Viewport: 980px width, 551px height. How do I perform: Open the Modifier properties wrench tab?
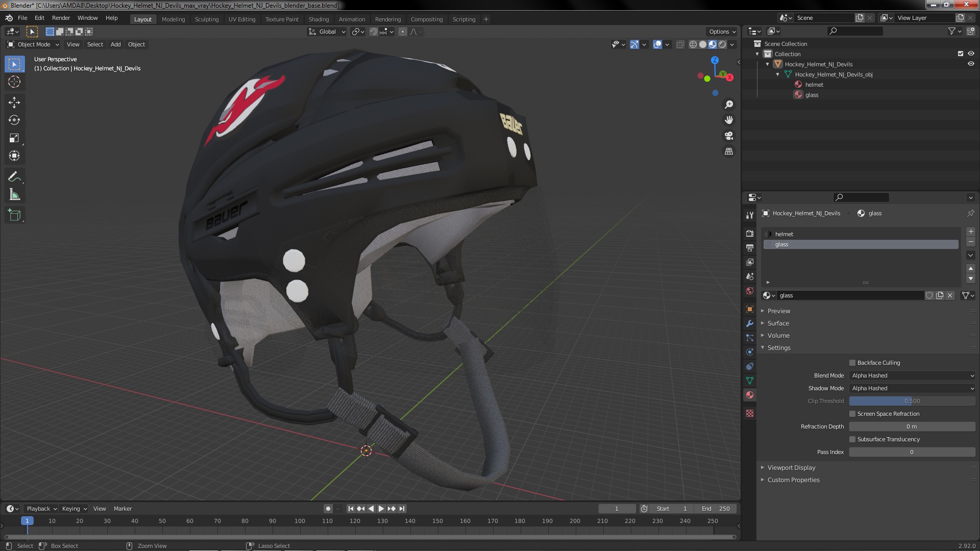pyautogui.click(x=750, y=323)
